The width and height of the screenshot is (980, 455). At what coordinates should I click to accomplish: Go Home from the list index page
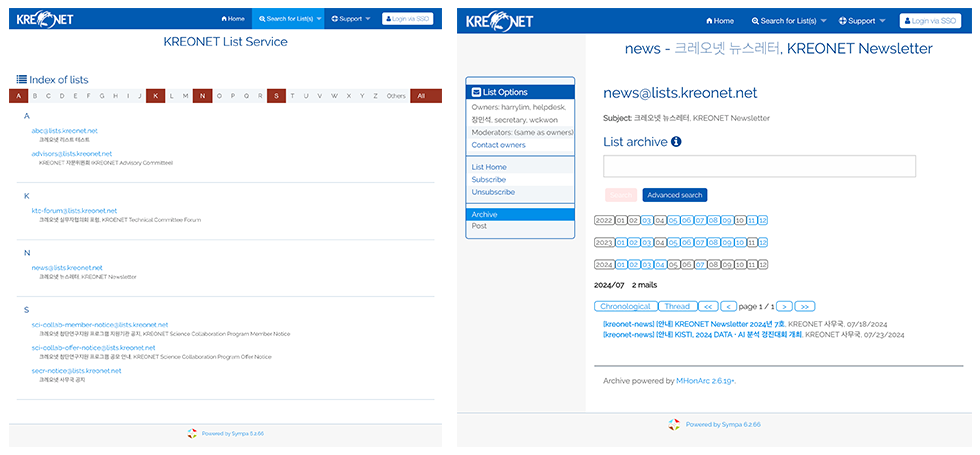click(233, 19)
